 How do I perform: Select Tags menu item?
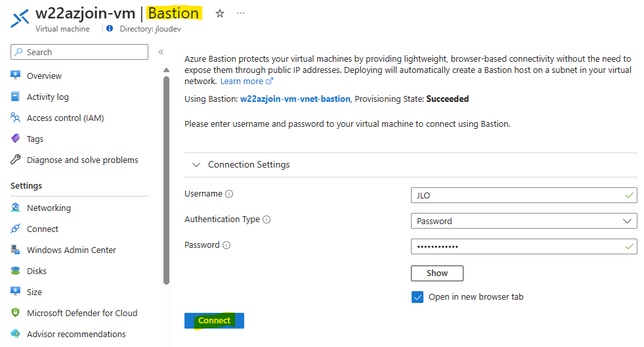(35, 139)
